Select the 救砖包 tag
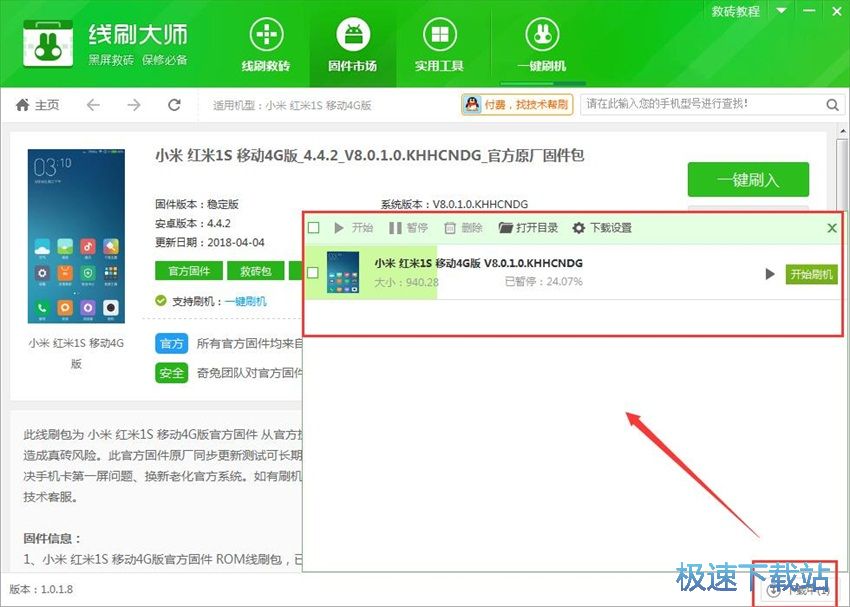The image size is (850, 607). tap(256, 270)
